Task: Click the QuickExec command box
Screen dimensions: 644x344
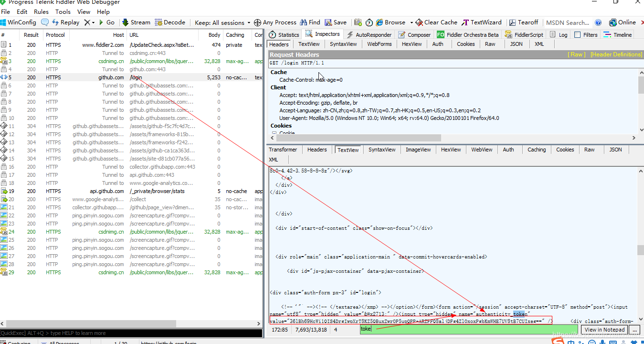Action: pos(131,333)
